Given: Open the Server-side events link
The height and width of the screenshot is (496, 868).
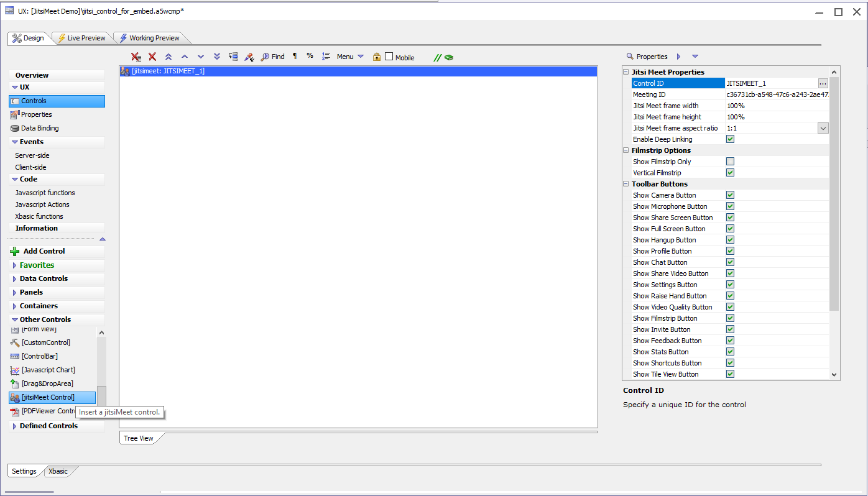Looking at the screenshot, I should point(32,155).
